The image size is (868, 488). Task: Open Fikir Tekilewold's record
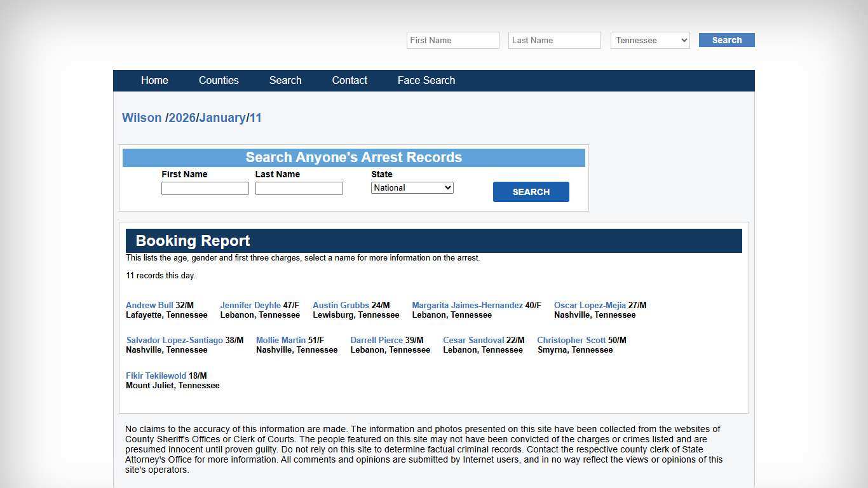coord(156,376)
